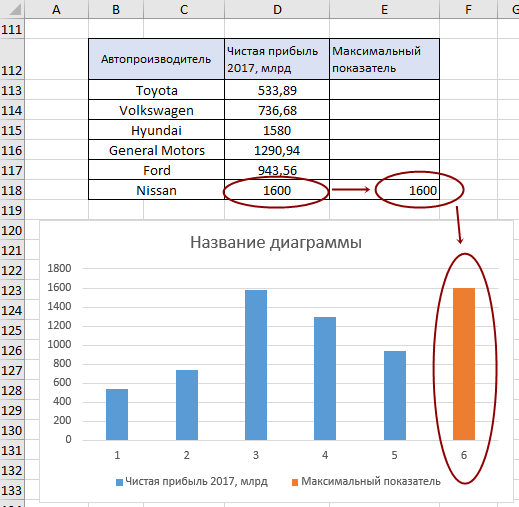Screen dimensions: 519x507
Task: Click the blue bar for category 4
Action: point(325,378)
